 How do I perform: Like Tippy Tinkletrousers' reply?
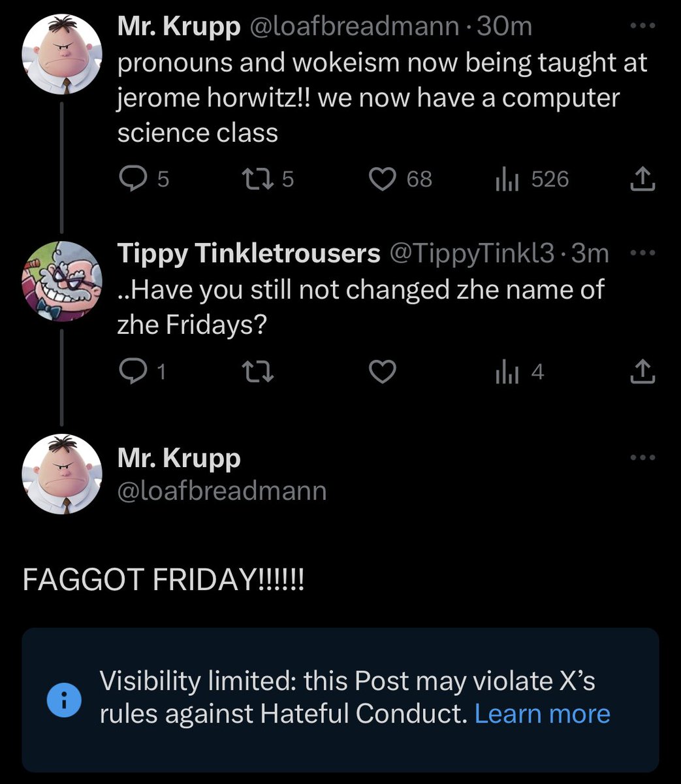[x=383, y=372]
